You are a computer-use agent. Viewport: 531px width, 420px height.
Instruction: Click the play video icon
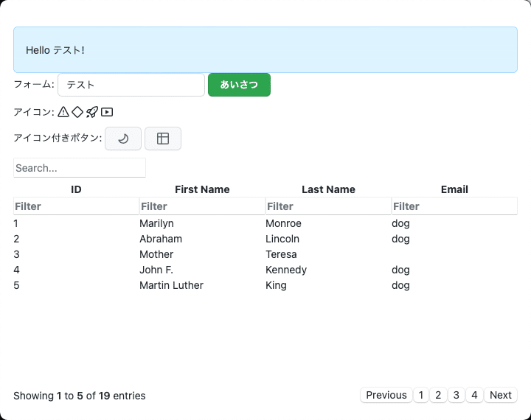tap(107, 112)
